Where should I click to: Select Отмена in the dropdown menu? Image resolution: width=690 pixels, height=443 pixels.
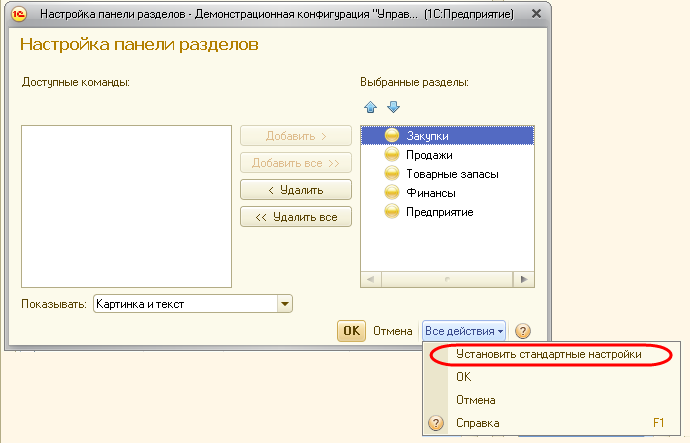click(475, 400)
